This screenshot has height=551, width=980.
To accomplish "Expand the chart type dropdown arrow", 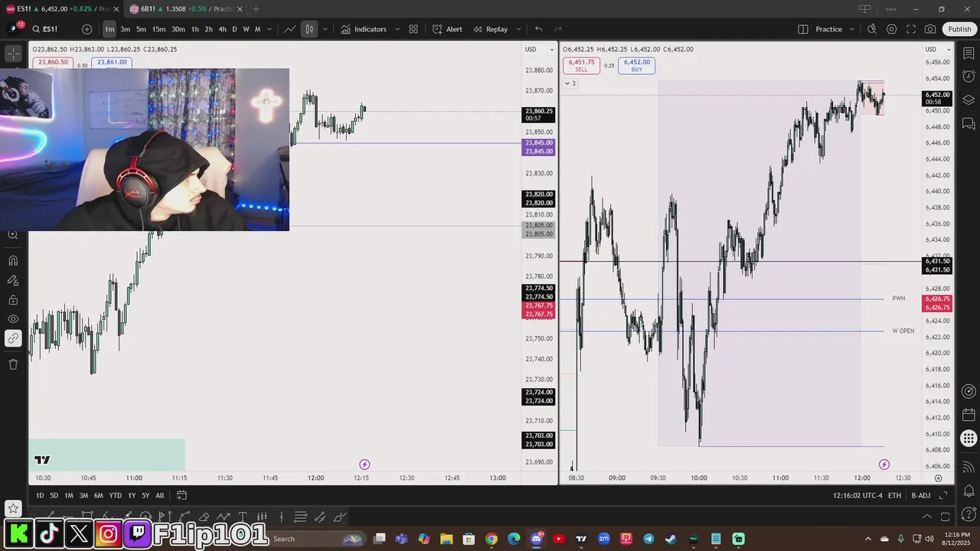I will (x=325, y=29).
